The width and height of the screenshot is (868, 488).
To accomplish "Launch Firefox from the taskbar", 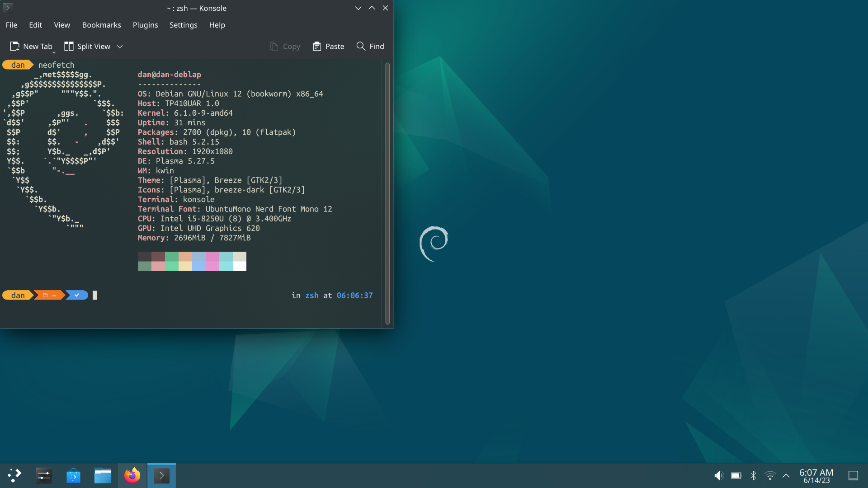I will coord(132,475).
